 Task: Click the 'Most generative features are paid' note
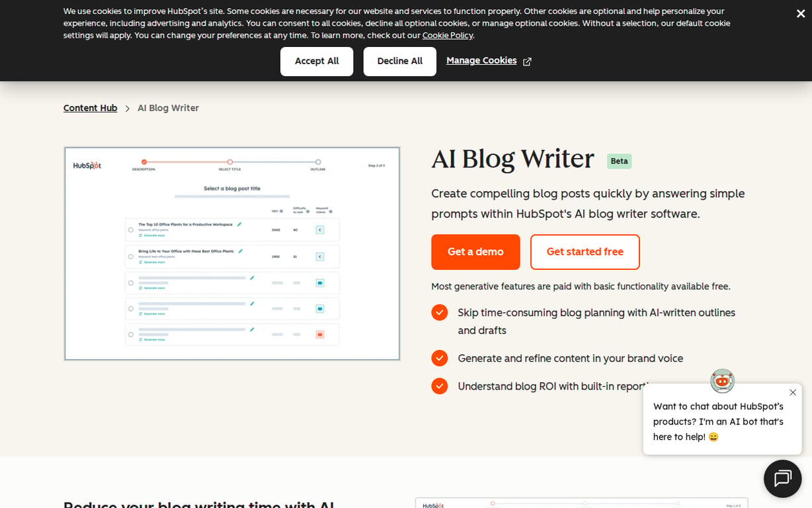[x=581, y=286]
